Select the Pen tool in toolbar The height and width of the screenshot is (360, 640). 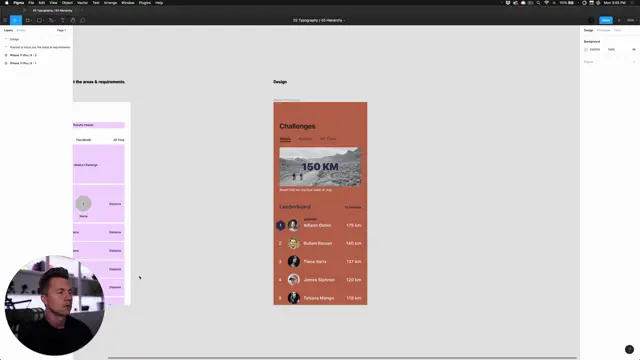point(51,20)
